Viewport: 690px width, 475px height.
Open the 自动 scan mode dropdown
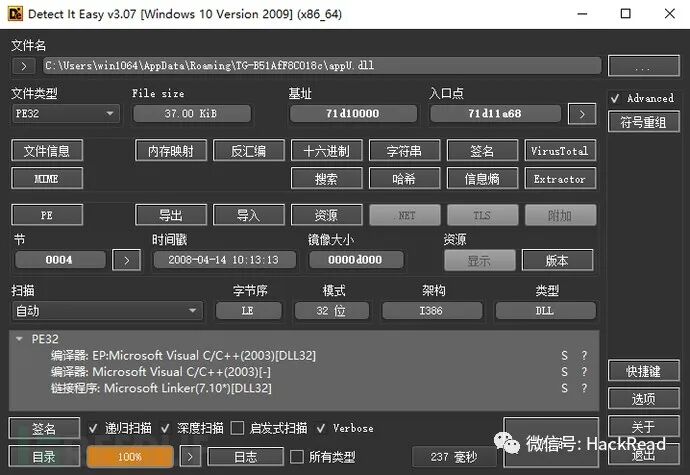(107, 311)
